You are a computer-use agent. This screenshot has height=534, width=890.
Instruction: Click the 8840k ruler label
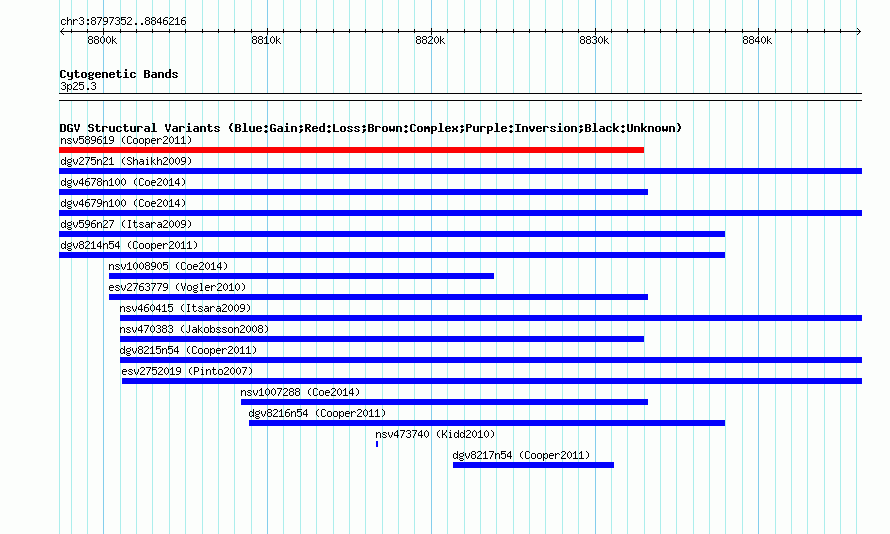click(x=757, y=40)
